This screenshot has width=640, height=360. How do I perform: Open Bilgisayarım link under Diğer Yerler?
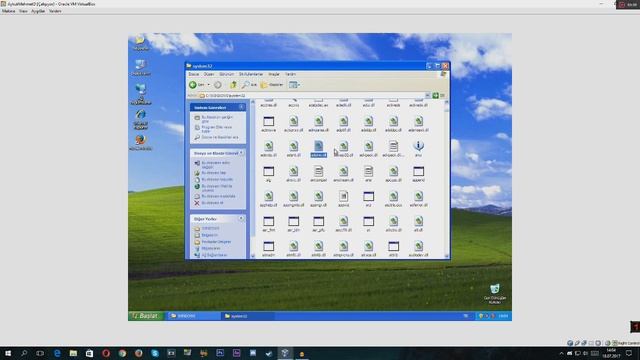(x=207, y=248)
